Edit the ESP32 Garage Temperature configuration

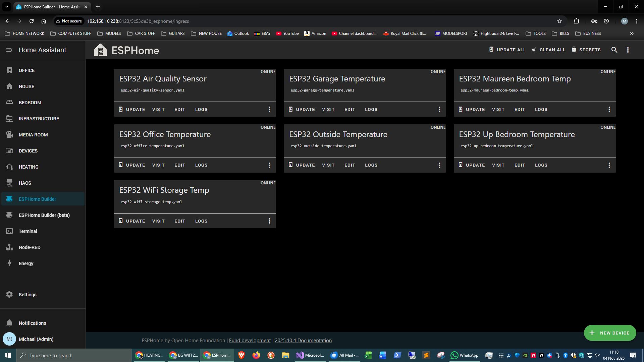pyautogui.click(x=350, y=110)
